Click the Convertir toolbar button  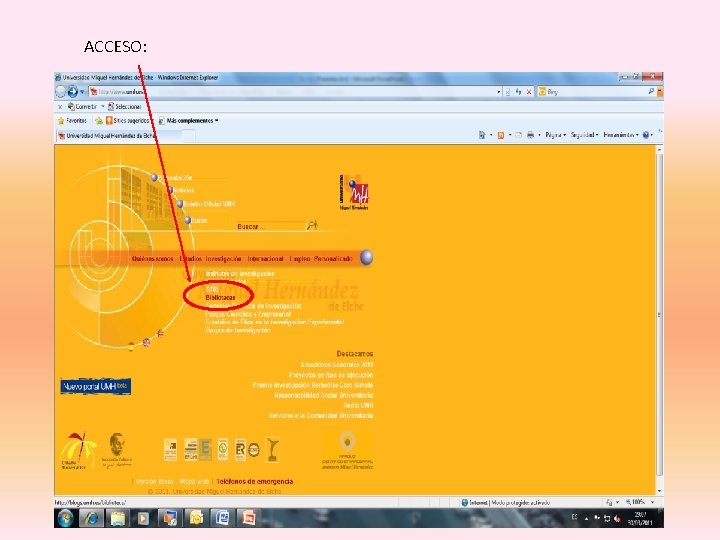(x=82, y=107)
